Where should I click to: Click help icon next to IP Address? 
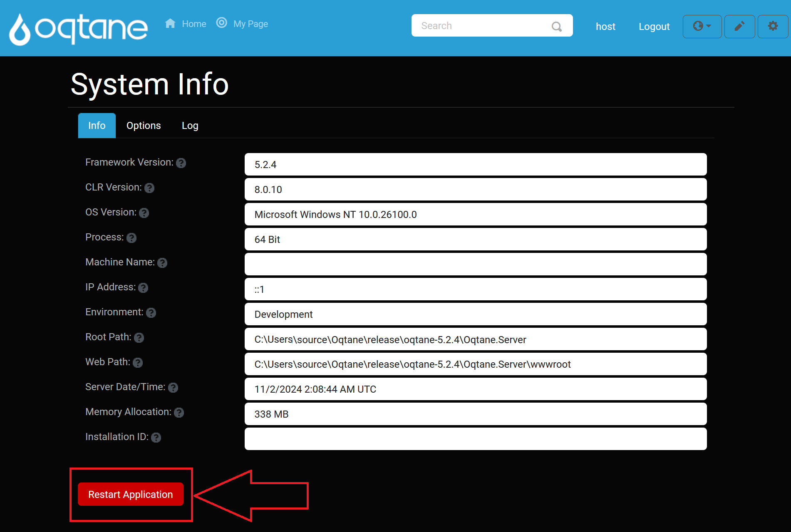pos(143,288)
